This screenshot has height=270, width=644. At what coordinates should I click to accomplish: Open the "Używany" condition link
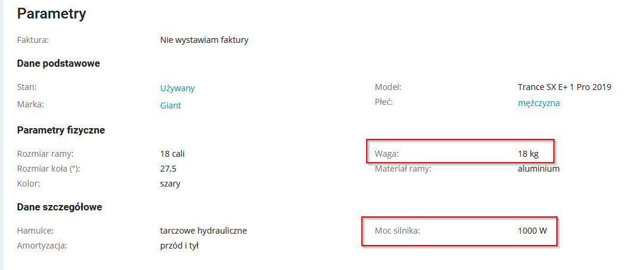click(177, 88)
